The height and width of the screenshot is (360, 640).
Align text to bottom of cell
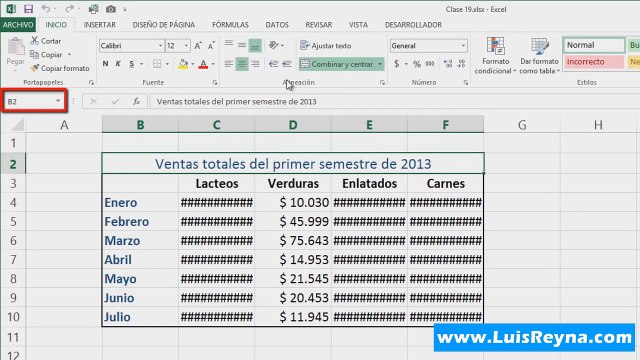255,46
